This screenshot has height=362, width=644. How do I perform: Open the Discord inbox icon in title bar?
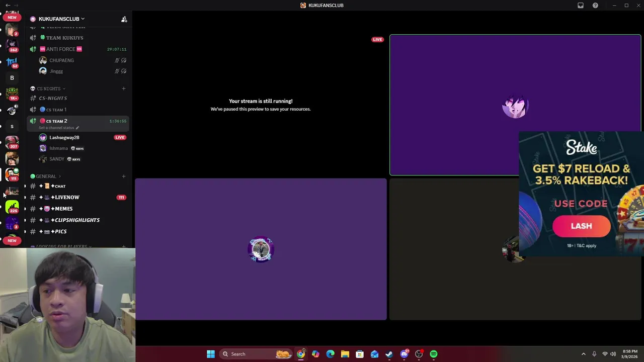point(581,6)
